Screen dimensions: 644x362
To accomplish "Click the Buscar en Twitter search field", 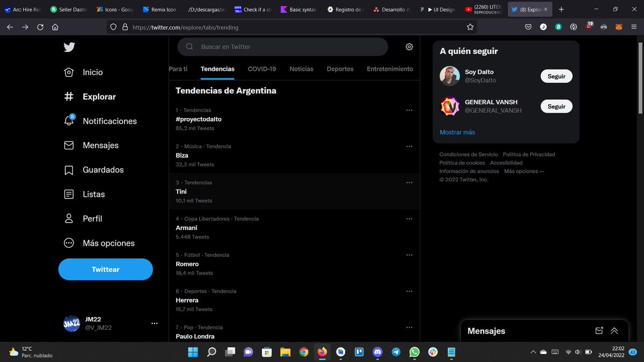I will click(x=282, y=47).
